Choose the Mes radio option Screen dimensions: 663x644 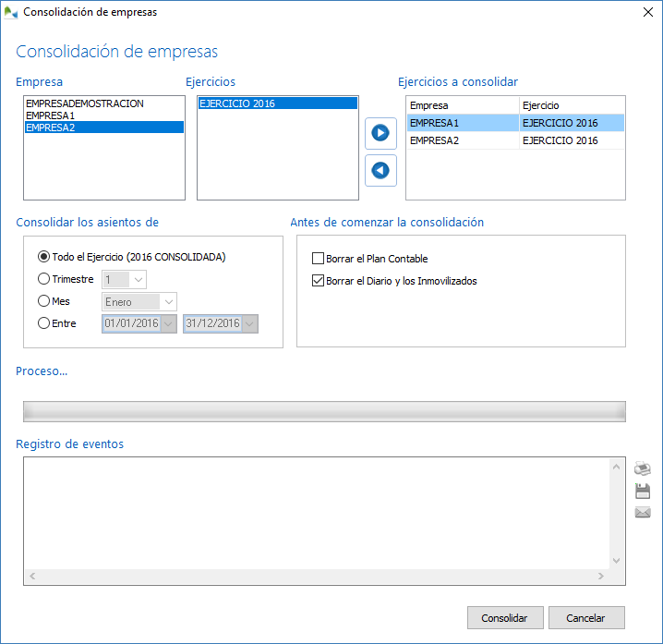click(x=43, y=301)
